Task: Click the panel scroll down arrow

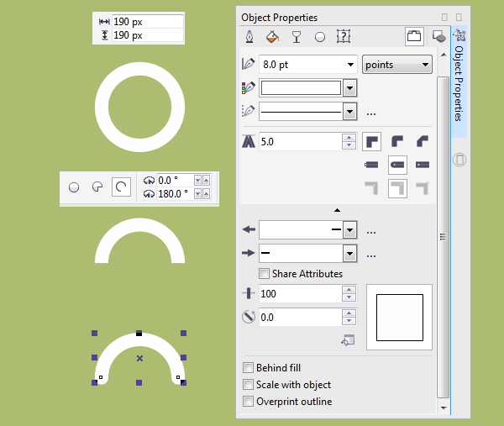Action: point(444,408)
